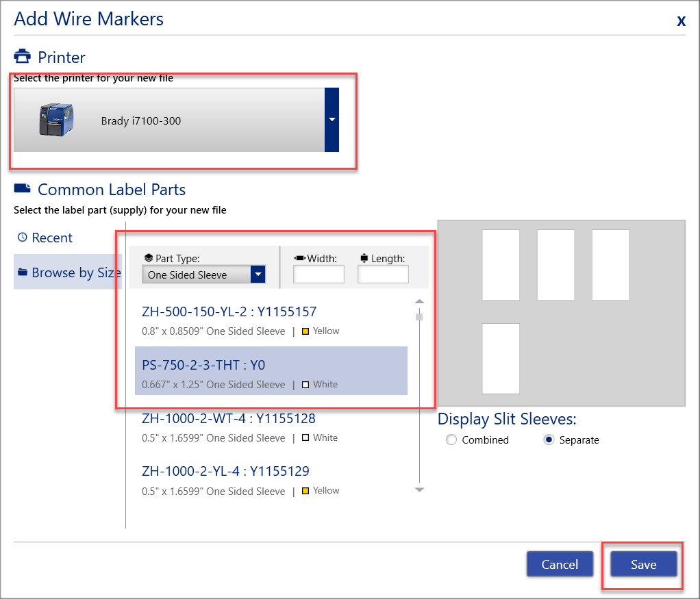Expand the printer selection dropdown arrow

332,120
